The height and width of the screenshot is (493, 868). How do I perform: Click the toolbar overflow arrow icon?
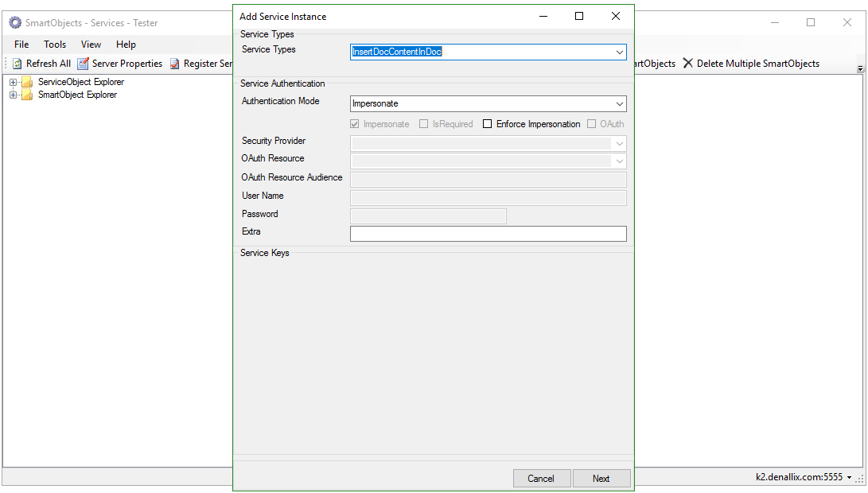[x=860, y=69]
